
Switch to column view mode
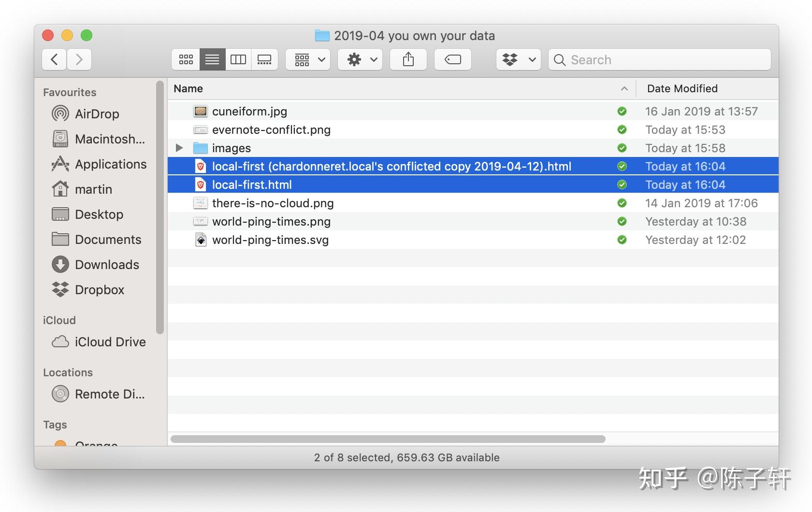(x=238, y=59)
